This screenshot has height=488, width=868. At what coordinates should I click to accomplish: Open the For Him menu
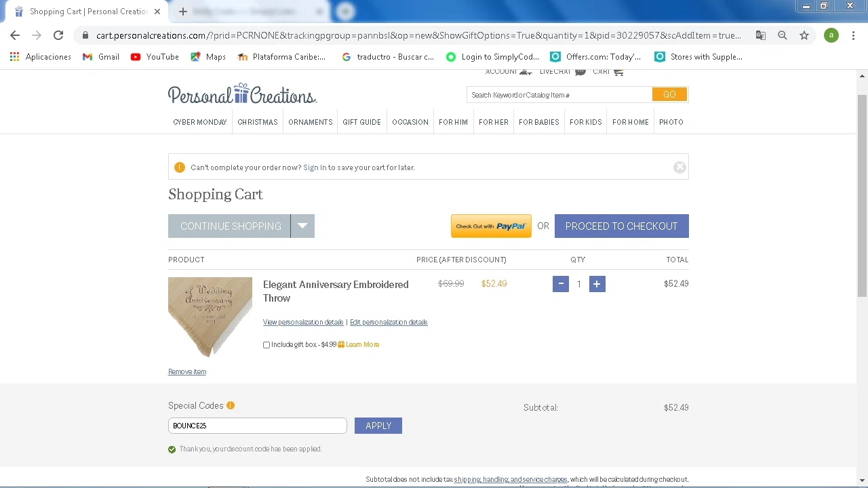(453, 122)
